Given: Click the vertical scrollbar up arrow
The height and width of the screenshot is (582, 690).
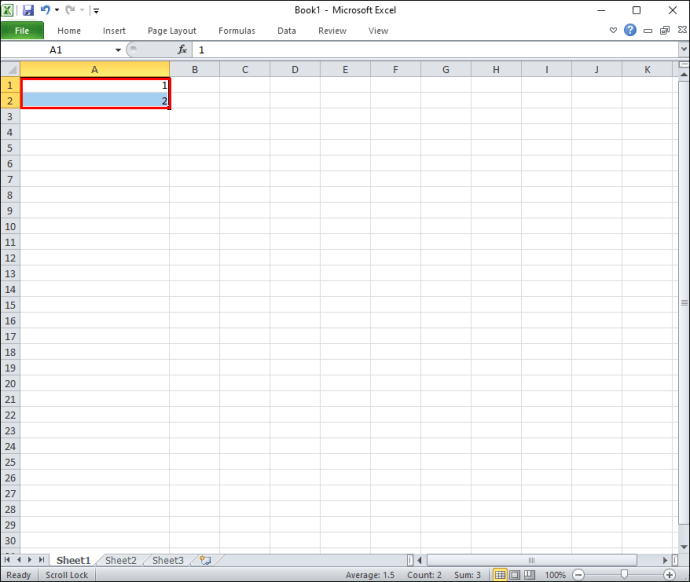Looking at the screenshot, I should coord(684,74).
